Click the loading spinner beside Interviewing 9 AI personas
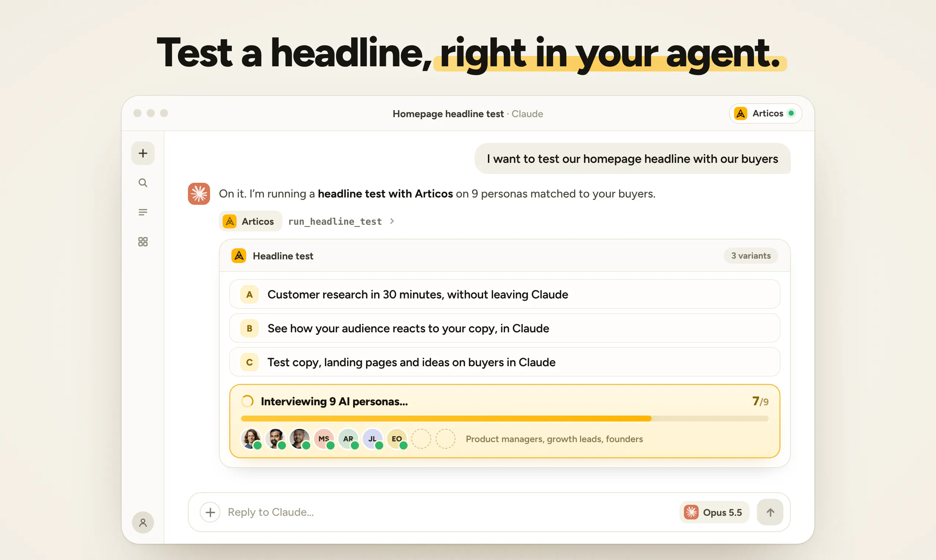The height and width of the screenshot is (560, 936). click(x=247, y=401)
